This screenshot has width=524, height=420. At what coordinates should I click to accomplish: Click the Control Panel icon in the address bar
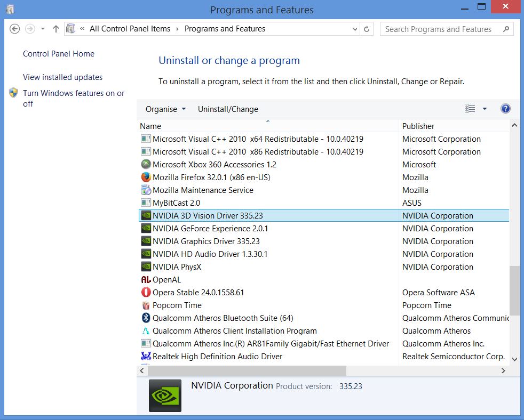[x=70, y=29]
